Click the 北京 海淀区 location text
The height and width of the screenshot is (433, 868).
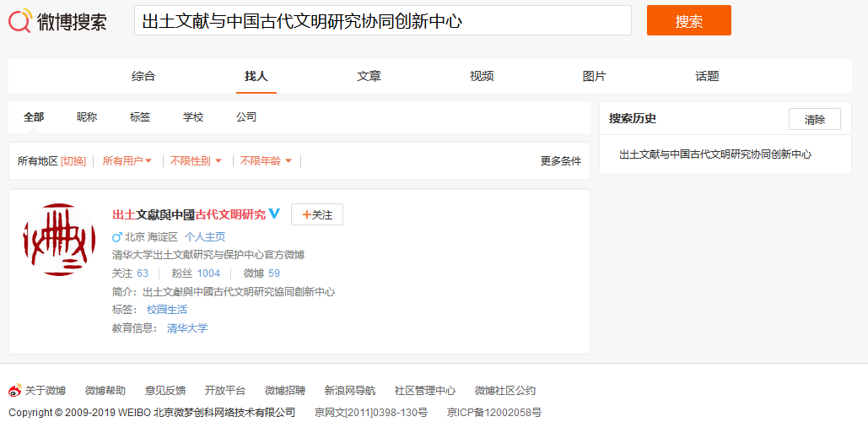(x=151, y=237)
